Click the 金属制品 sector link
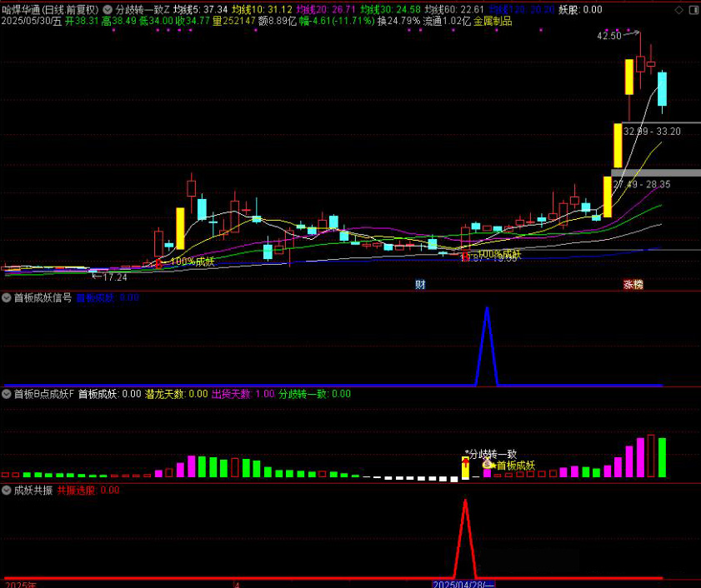The width and height of the screenshot is (701, 588). tap(492, 21)
